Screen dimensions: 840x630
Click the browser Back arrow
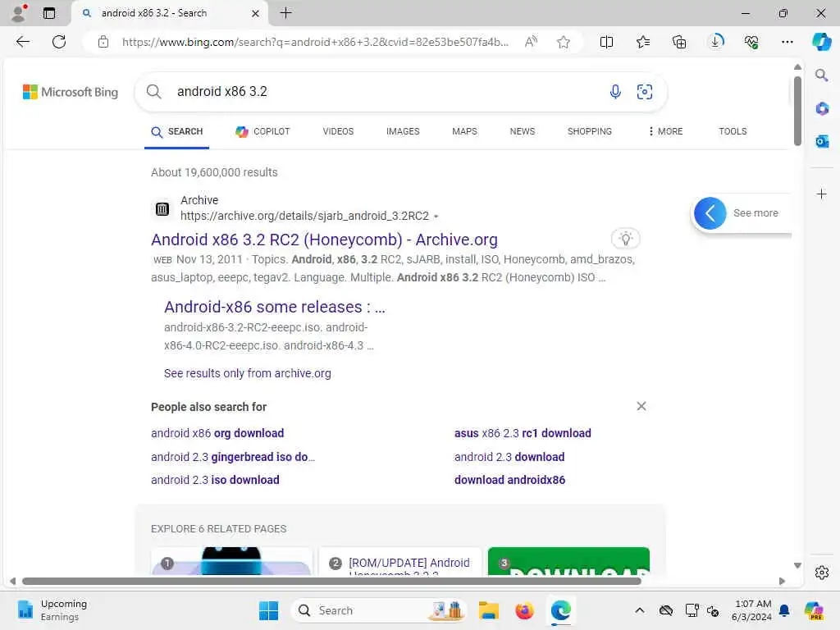22,42
